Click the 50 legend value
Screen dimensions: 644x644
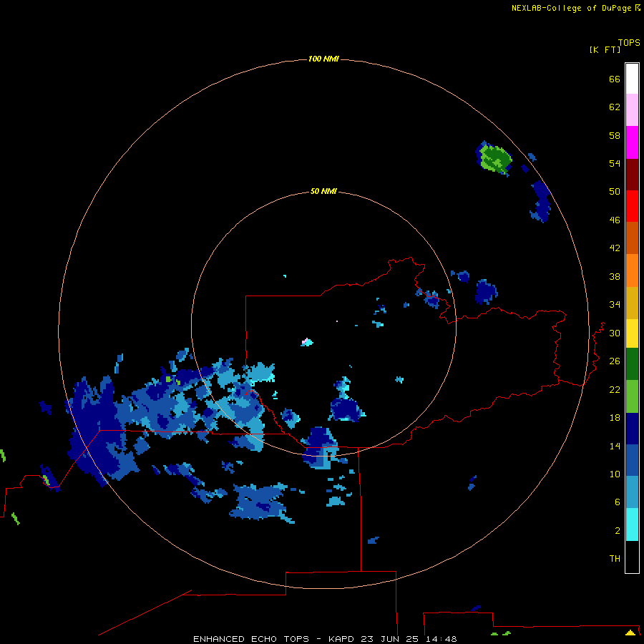click(x=615, y=192)
